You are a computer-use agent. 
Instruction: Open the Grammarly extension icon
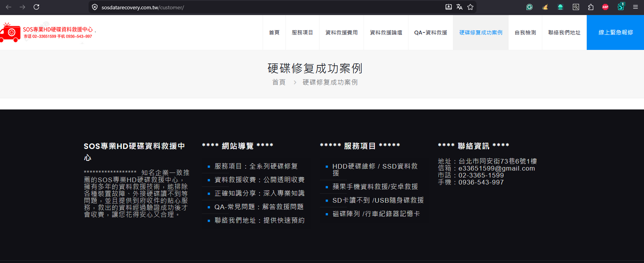click(530, 7)
